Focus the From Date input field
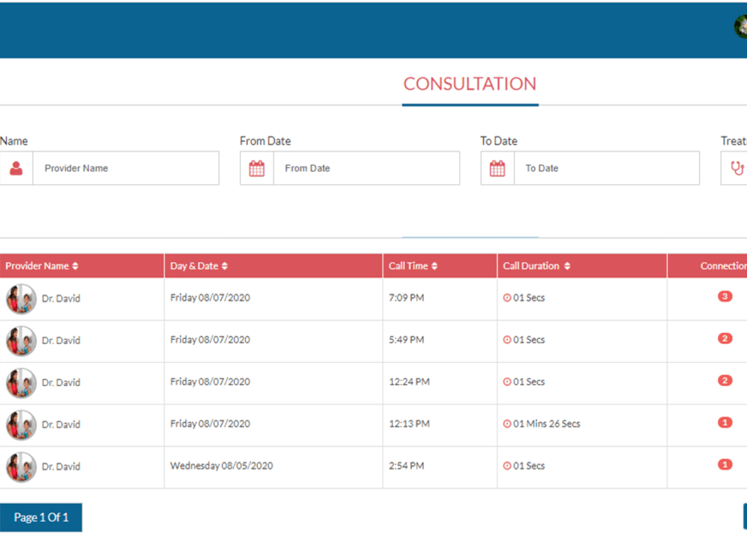 (366, 168)
